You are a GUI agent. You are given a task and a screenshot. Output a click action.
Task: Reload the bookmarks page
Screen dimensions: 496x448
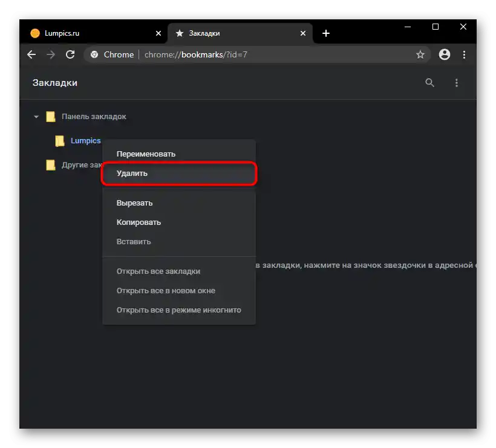pos(70,54)
